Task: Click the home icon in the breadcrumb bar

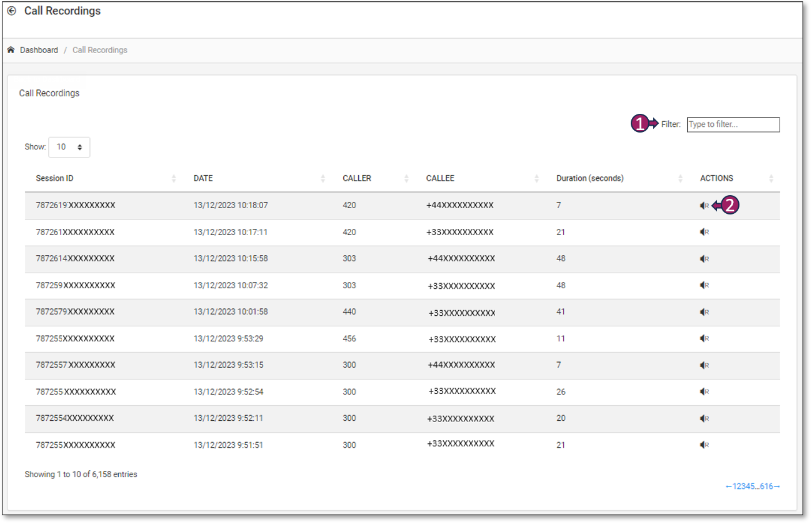Action: [11, 49]
